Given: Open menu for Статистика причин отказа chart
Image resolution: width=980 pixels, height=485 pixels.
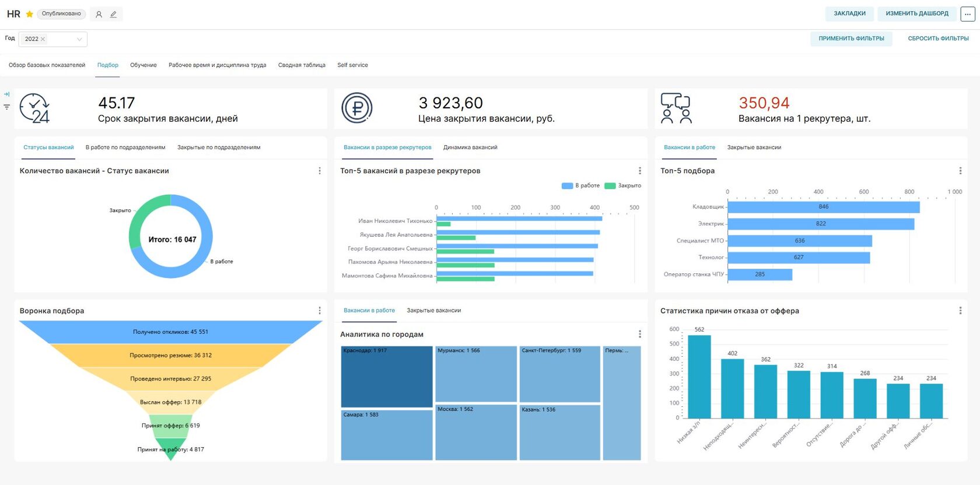Looking at the screenshot, I should 960,311.
